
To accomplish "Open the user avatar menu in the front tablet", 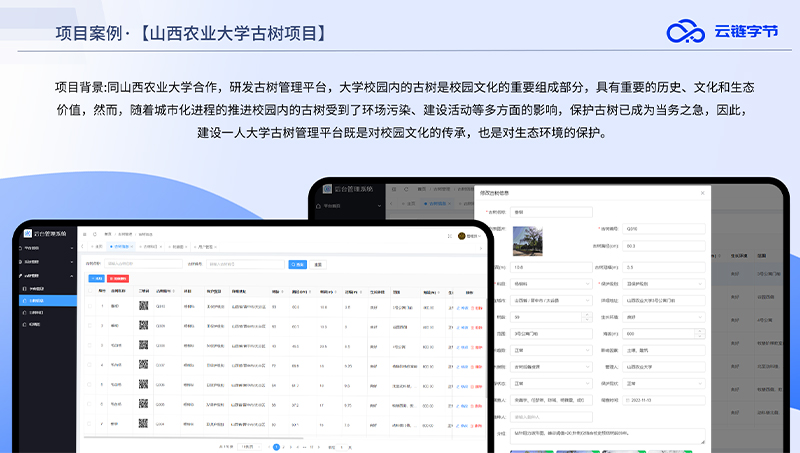I will tap(469, 236).
